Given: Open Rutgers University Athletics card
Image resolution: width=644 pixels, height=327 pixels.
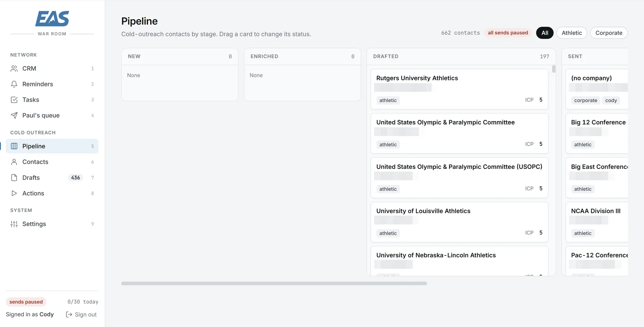Looking at the screenshot, I should tap(459, 89).
